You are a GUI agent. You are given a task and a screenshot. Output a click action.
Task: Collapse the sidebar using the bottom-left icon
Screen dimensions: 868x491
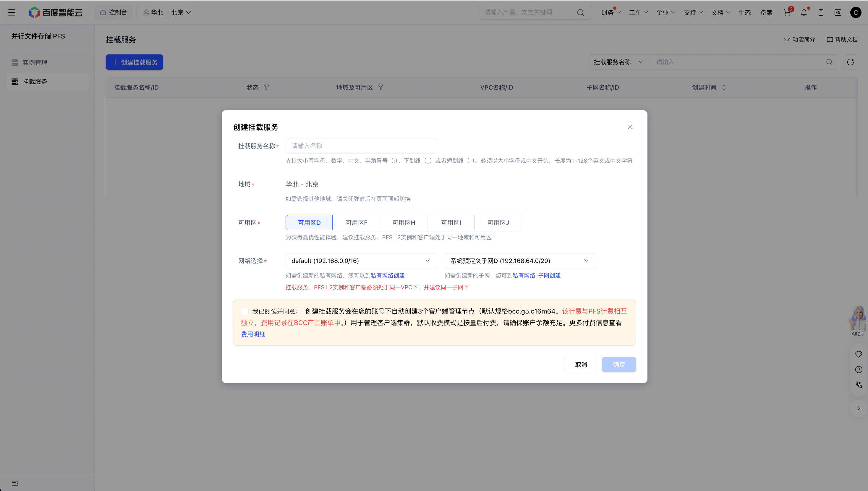point(15,483)
